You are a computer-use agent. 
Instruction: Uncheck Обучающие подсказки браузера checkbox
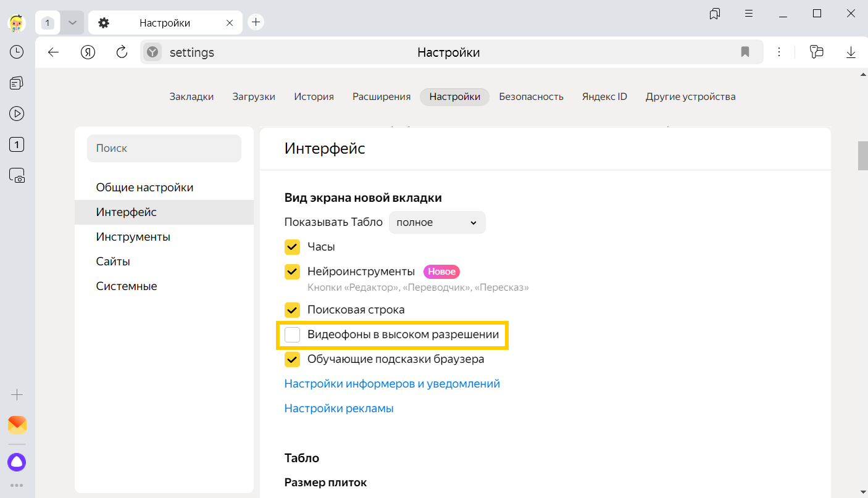click(x=293, y=359)
